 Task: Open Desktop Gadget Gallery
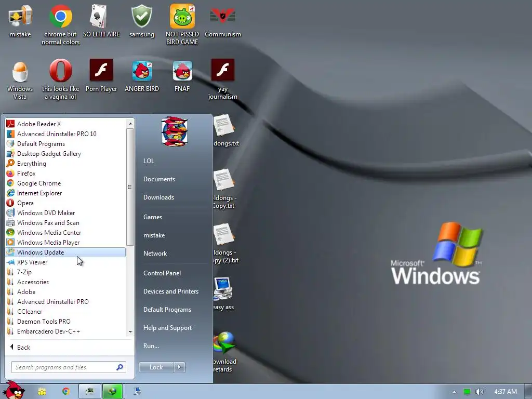tap(65, 153)
